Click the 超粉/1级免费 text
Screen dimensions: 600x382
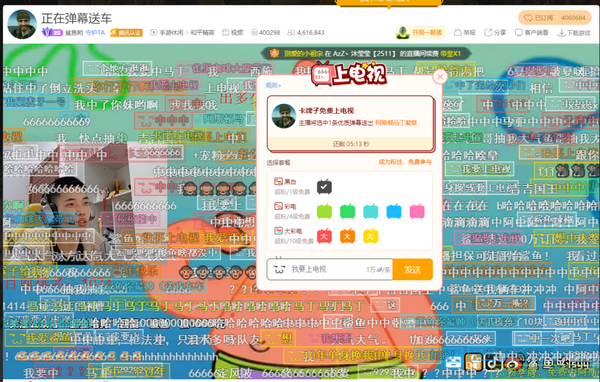click(x=292, y=192)
